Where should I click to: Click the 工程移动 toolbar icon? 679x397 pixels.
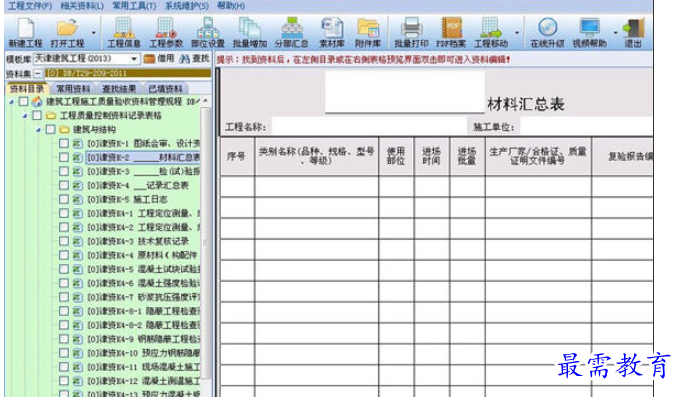(x=491, y=33)
